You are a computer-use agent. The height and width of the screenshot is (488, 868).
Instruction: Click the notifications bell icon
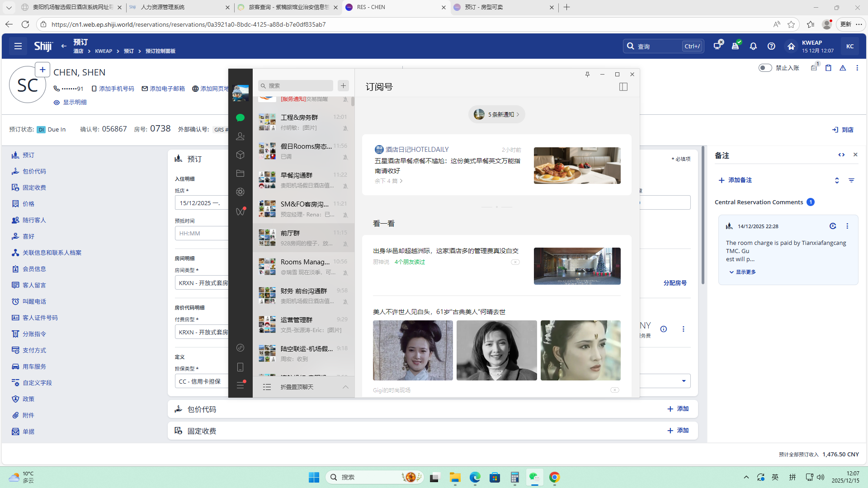(753, 46)
